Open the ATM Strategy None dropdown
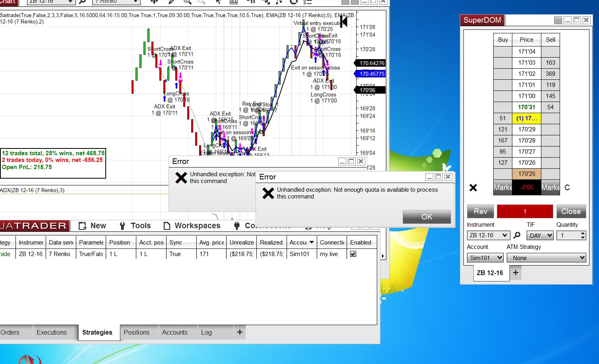 [x=546, y=258]
